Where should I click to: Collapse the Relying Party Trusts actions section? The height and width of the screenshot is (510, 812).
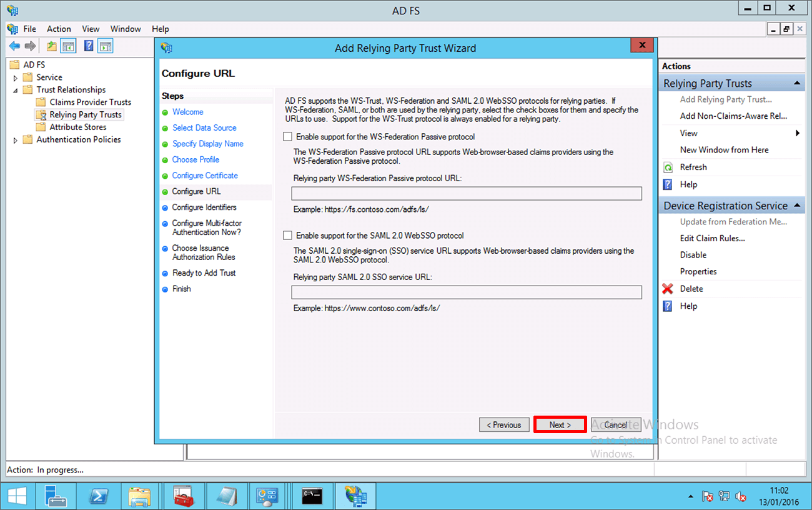pos(797,83)
